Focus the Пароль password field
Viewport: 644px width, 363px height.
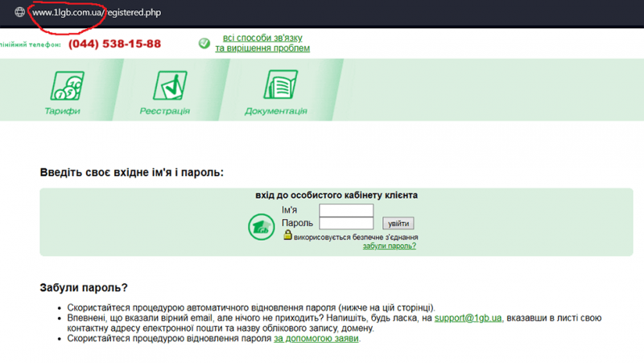point(346,223)
